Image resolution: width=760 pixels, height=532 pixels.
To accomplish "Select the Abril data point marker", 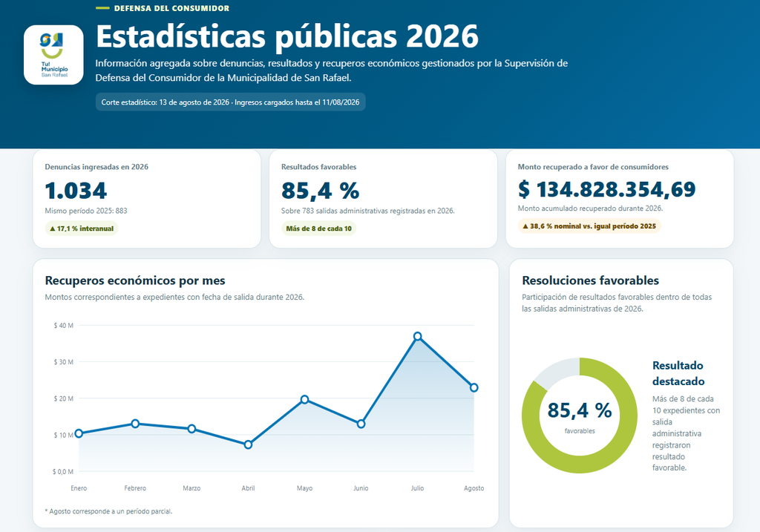I will coord(248,444).
